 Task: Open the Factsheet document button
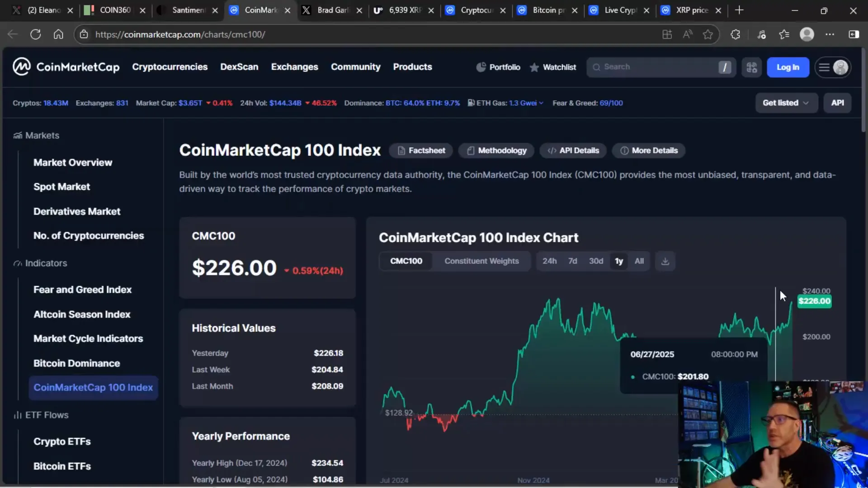421,150
